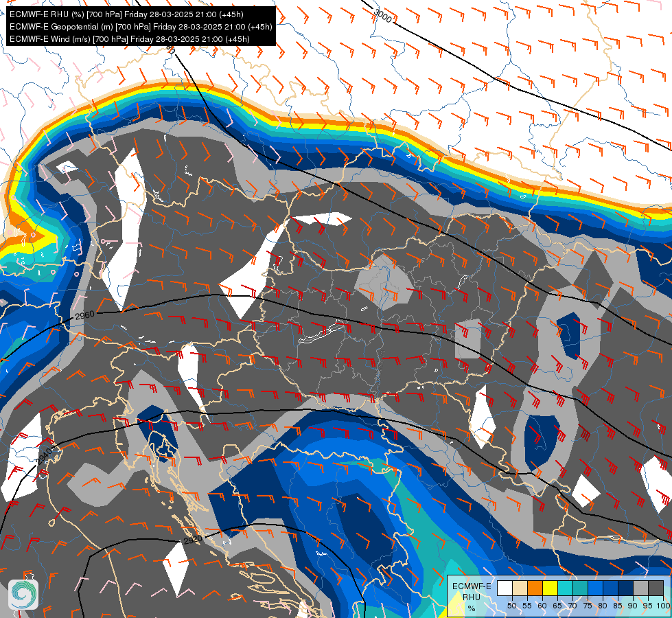Click the legend value 60
The width and height of the screenshot is (672, 618).
[x=542, y=606]
